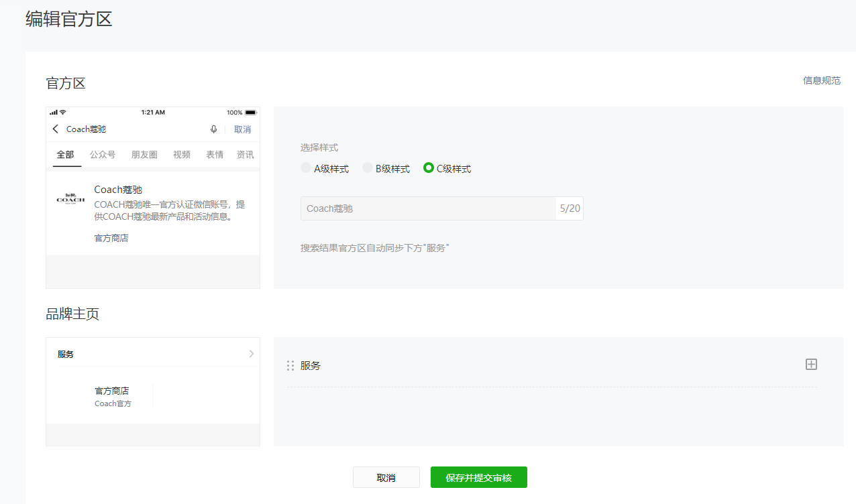Switch to the 朋友圈 tab in preview

pos(144,154)
